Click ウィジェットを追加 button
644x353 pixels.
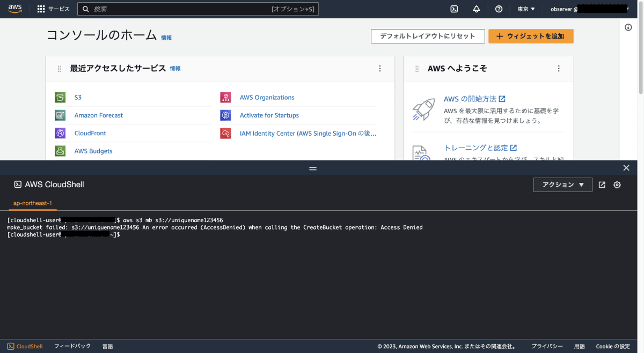[531, 36]
